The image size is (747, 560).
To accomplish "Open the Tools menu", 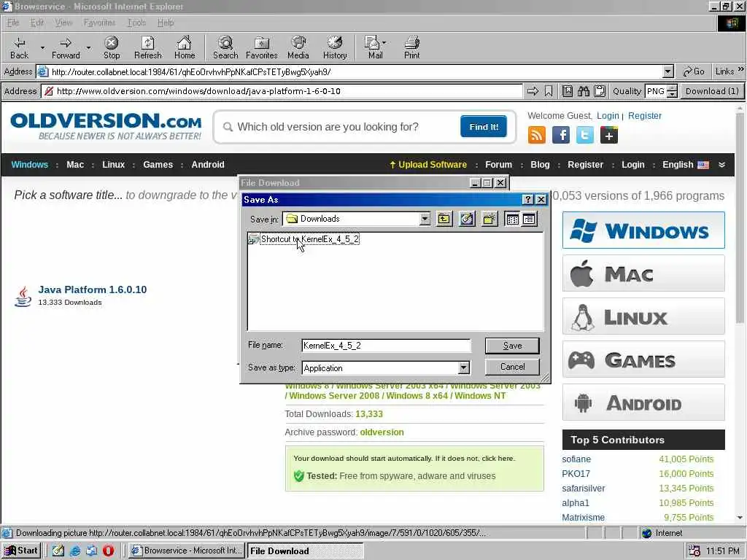I will [x=136, y=23].
